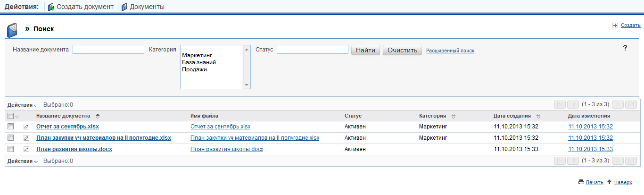
Task: Open the selection arrow next to header checkbox
Action: click(17, 116)
